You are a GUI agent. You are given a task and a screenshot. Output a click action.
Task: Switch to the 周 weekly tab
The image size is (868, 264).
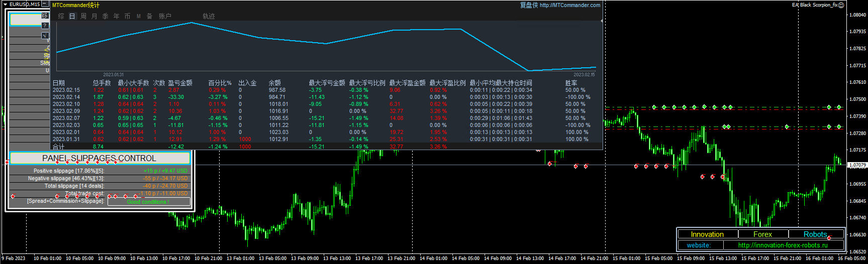point(83,16)
